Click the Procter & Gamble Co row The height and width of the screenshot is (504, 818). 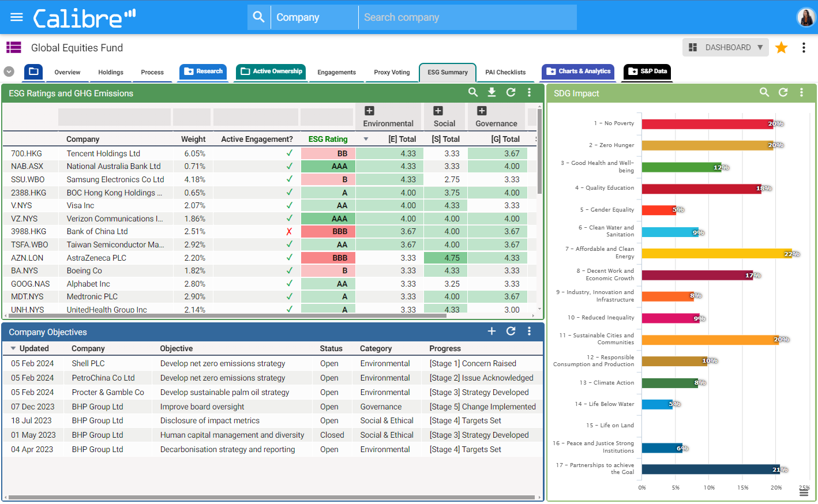[272, 392]
